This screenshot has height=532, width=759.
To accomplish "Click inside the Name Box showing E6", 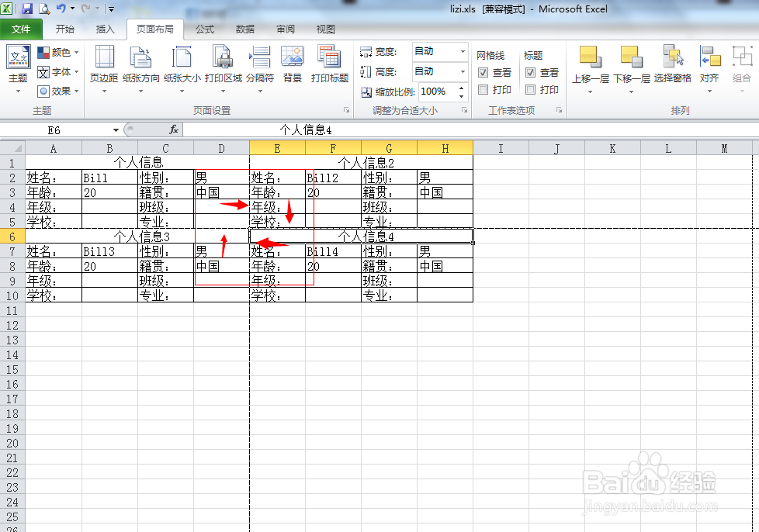I will coord(53,130).
